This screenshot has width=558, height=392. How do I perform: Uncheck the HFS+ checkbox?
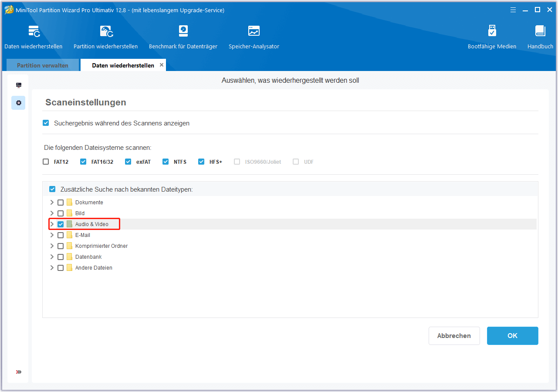(201, 162)
